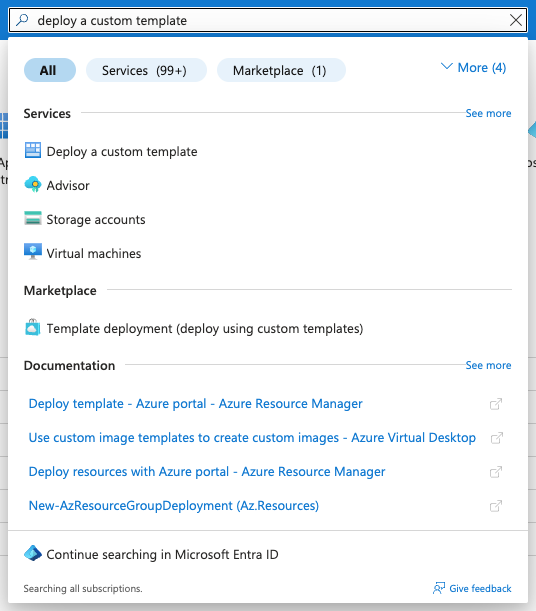Open the Deploy a custom template icon
Image resolution: width=536 pixels, height=611 pixels.
coord(33,150)
